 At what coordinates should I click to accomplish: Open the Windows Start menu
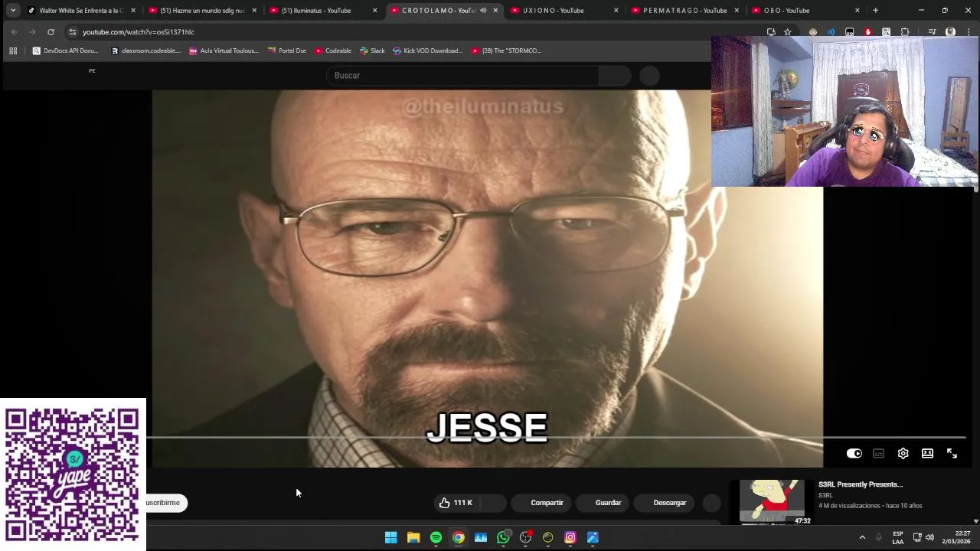click(390, 537)
